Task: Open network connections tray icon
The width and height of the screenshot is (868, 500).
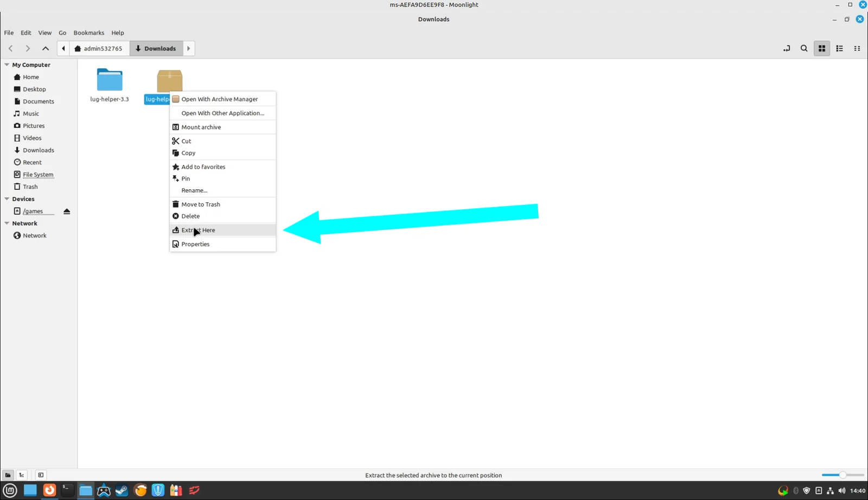Action: 830,491
